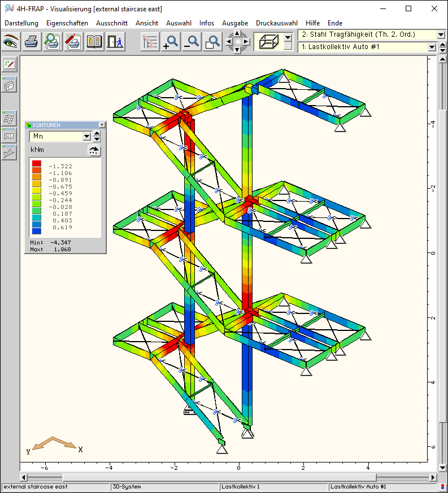Open the Stahl Tragfähigkeit dropdown
Screen dimensions: 448x493
[441, 34]
